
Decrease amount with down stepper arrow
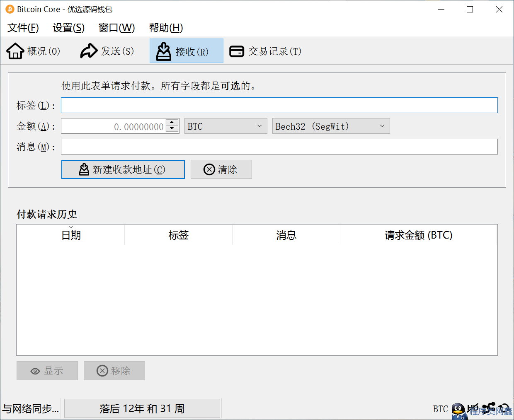click(x=172, y=129)
